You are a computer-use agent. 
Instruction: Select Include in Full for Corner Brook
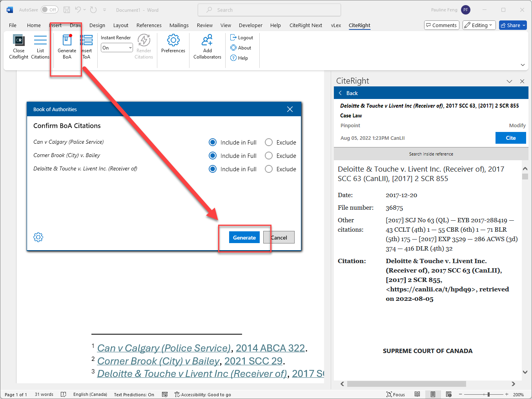coord(213,156)
